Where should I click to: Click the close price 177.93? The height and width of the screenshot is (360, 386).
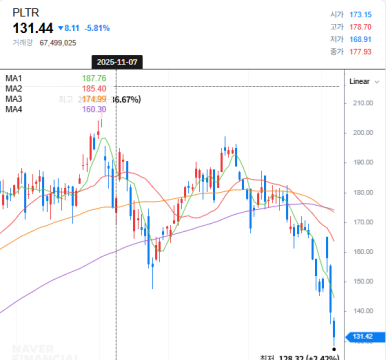click(x=360, y=52)
